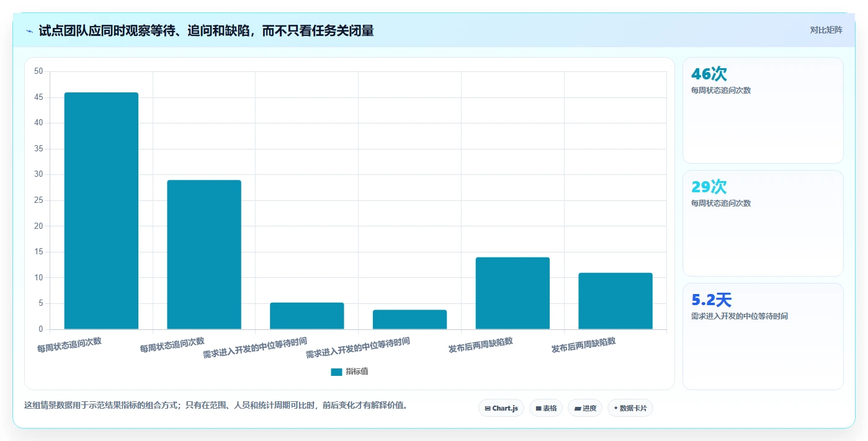This screenshot has height=441, width=868.
Task: Click the chart bar just above 5
Action: [306, 316]
